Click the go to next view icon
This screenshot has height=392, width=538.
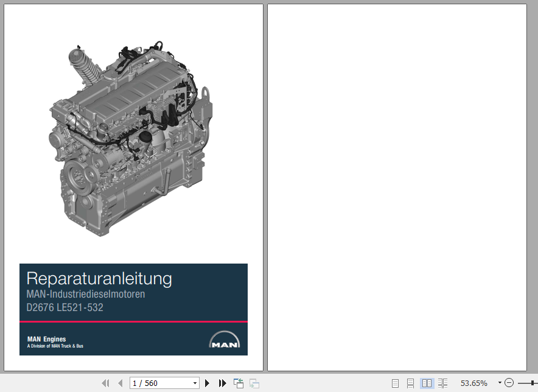pos(254,383)
